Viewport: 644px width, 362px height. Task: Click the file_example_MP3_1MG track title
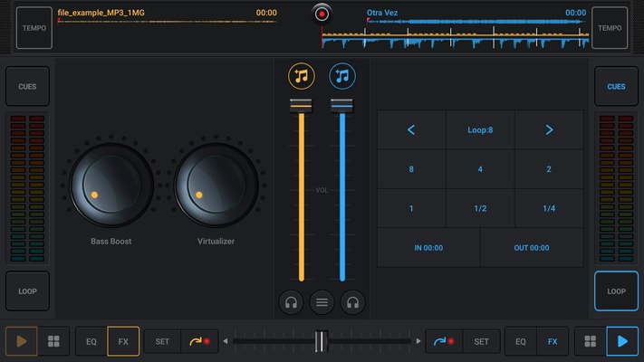point(101,13)
